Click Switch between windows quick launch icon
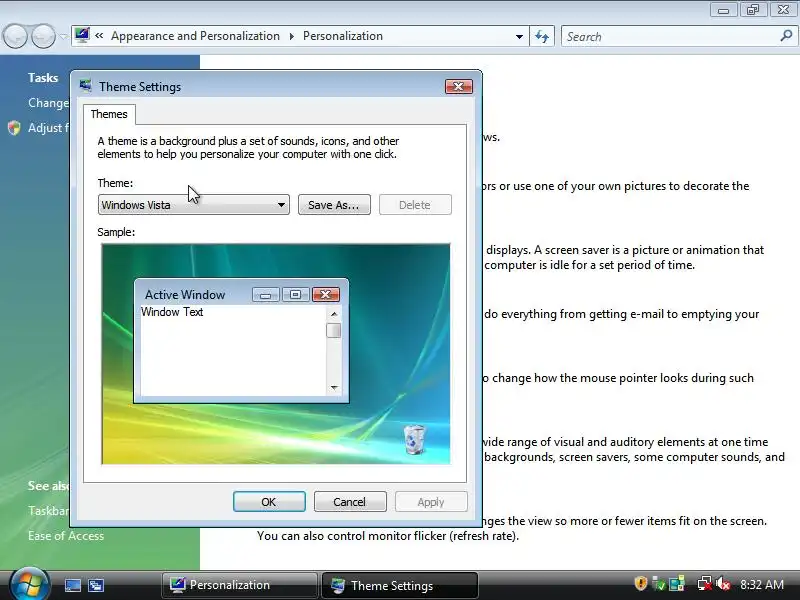 96,585
